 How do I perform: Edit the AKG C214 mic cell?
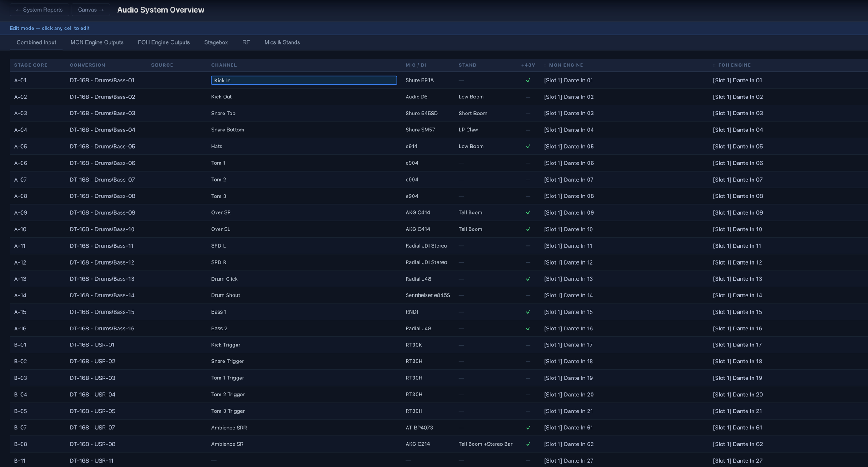418,444
